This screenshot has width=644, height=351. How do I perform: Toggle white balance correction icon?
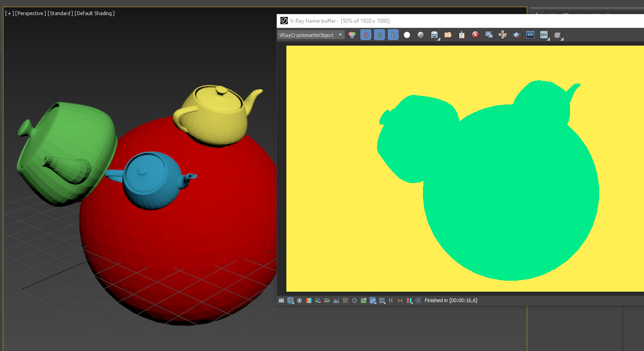[x=309, y=300]
